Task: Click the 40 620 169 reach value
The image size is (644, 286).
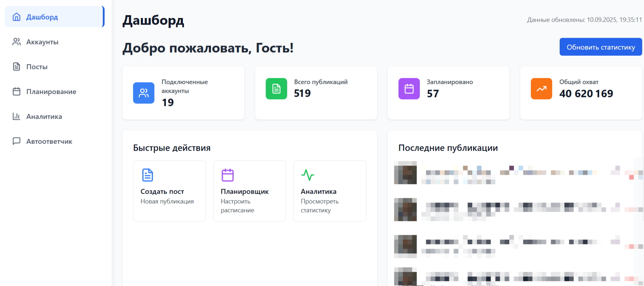Action: (x=586, y=93)
